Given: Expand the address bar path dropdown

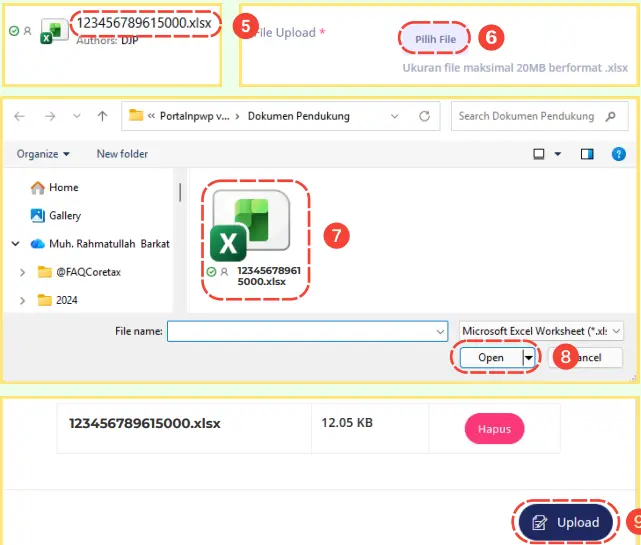Looking at the screenshot, I should coord(394,116).
